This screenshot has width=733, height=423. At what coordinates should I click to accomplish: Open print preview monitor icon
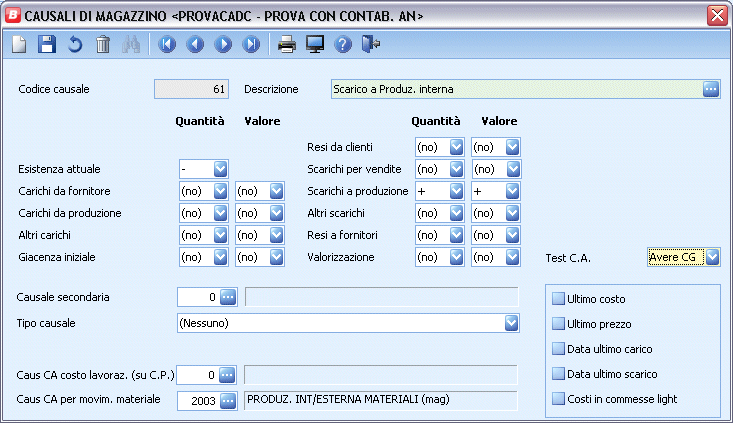click(315, 44)
